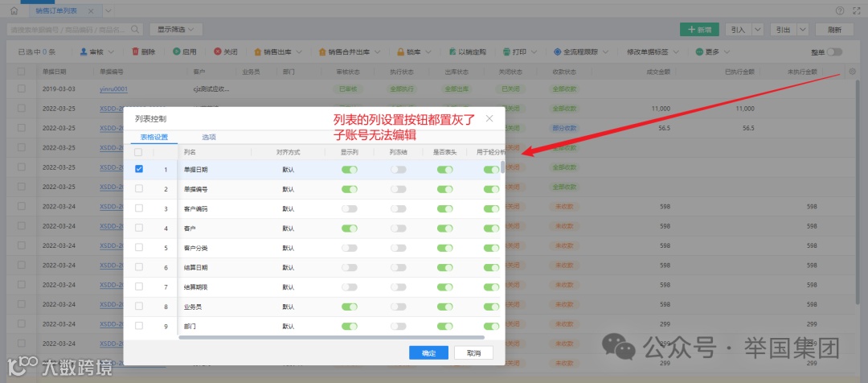Image resolution: width=868 pixels, height=383 pixels.
Task: Expand the 审核 dropdown chevron
Action: point(111,52)
